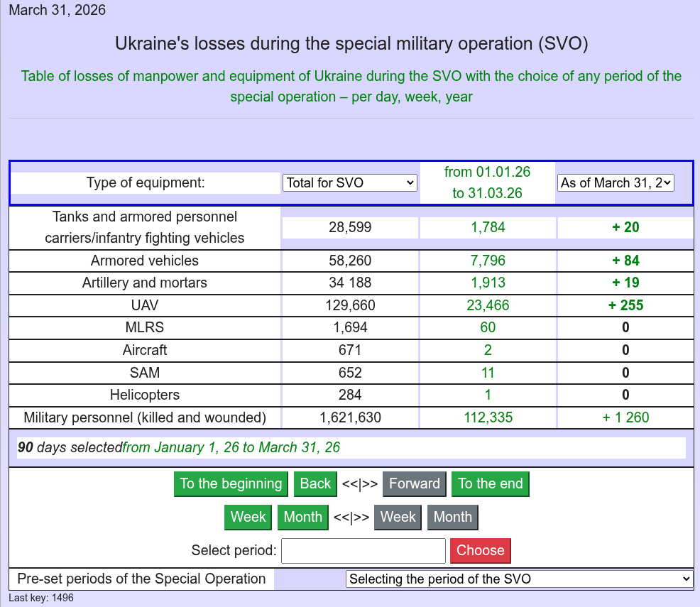Click the UAV daily change '+ 255'
The width and height of the screenshot is (700, 607).
[625, 305]
